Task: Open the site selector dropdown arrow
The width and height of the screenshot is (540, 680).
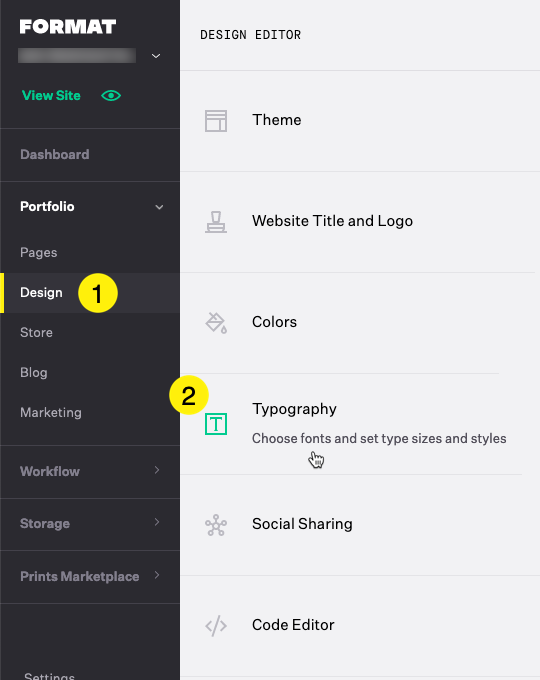Action: (x=156, y=56)
